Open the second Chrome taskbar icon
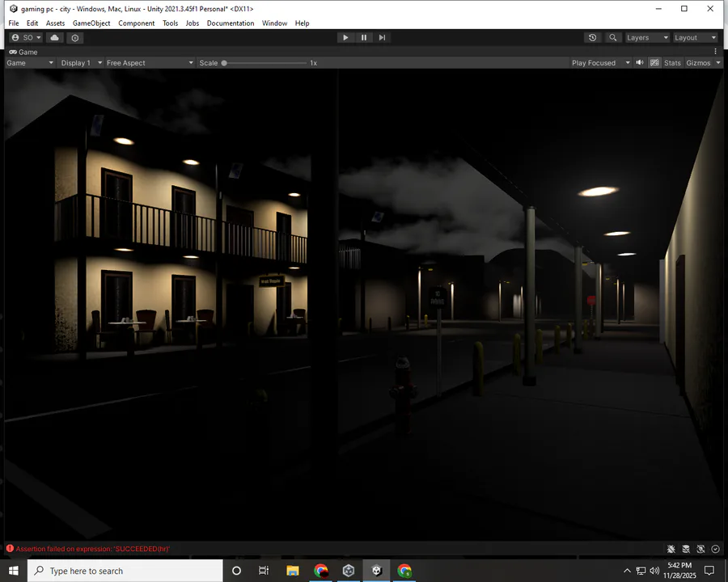This screenshot has height=582, width=728. click(x=404, y=571)
